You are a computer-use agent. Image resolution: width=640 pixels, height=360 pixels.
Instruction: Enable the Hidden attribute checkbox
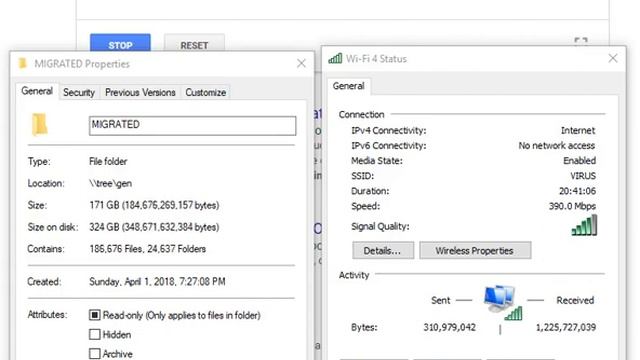(95, 334)
